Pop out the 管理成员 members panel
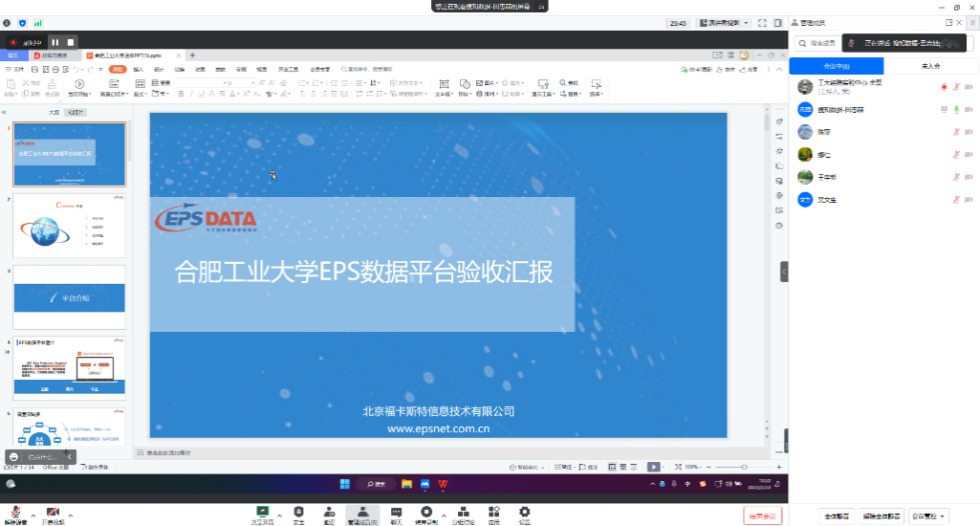Viewport: 980px width, 526px height. click(x=948, y=22)
